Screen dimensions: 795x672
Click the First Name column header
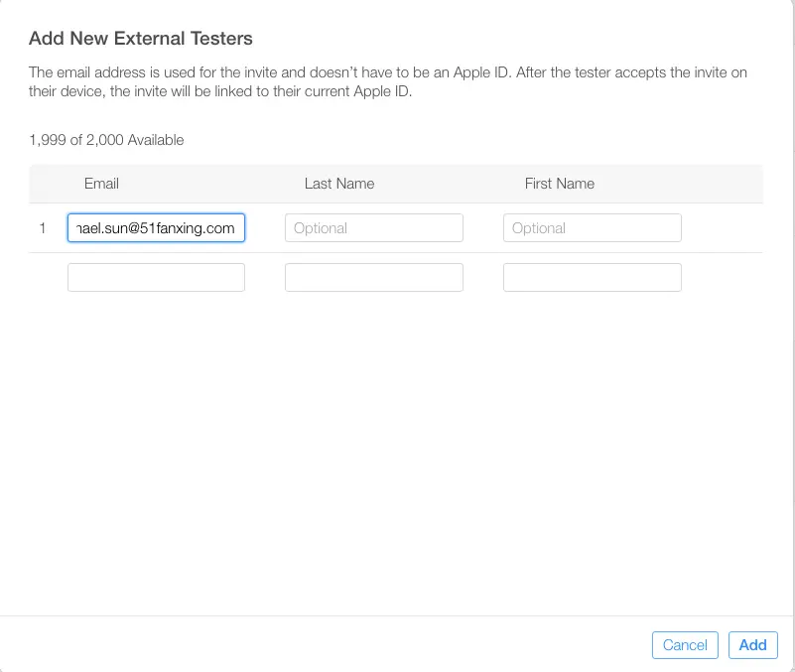[560, 184]
